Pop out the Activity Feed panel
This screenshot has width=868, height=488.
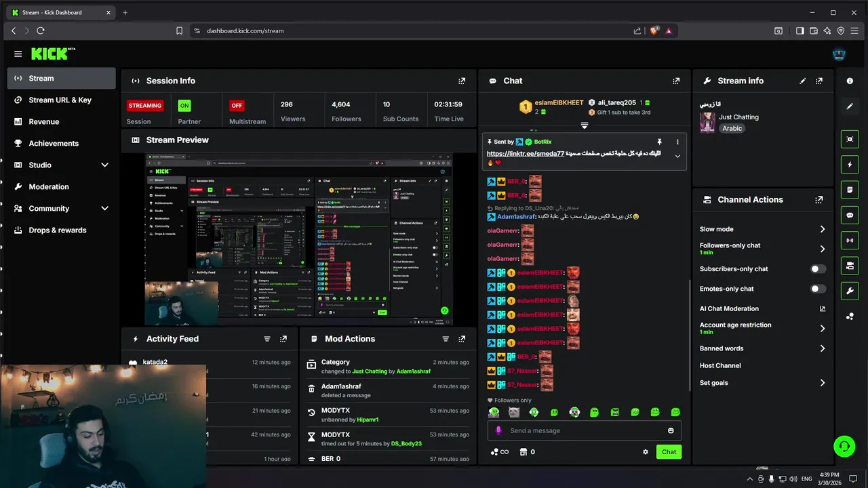(x=283, y=339)
